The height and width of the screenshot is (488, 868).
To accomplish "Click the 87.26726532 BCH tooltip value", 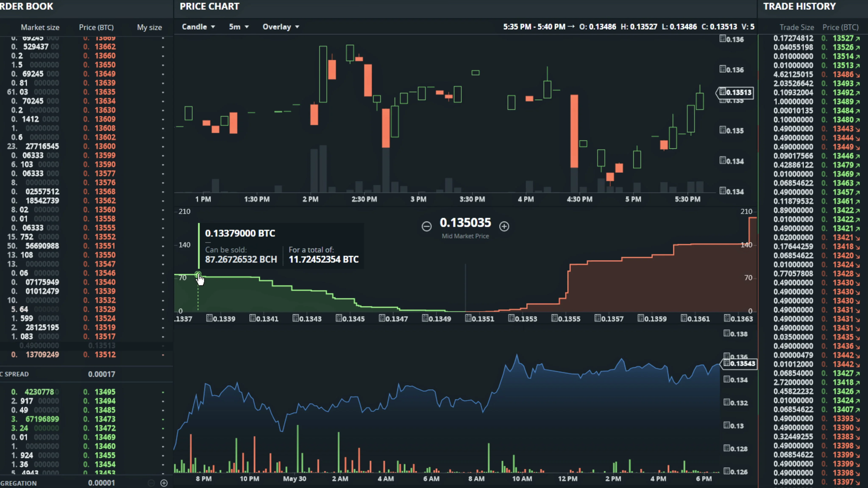I will pos(241,260).
